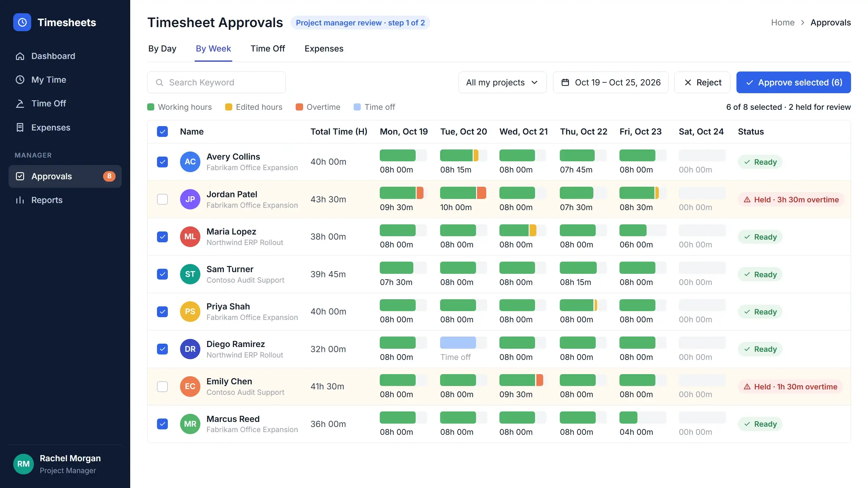Image resolution: width=868 pixels, height=488 pixels.
Task: Select the By Week tab
Action: pos(213,49)
